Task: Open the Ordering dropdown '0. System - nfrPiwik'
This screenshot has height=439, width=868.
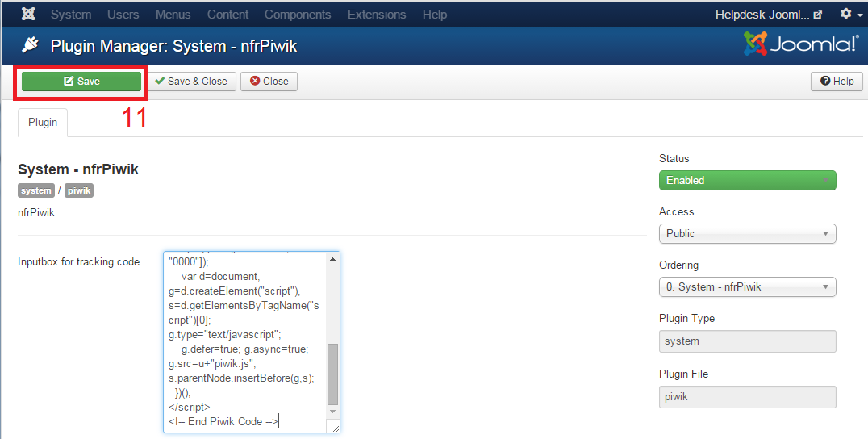Action: (747, 286)
